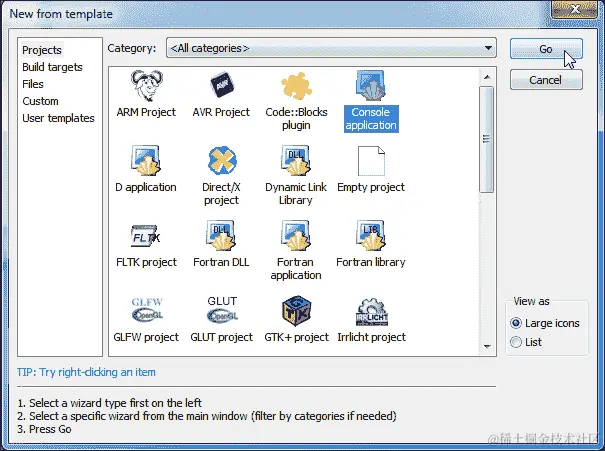Click the Cancel button

click(546, 80)
